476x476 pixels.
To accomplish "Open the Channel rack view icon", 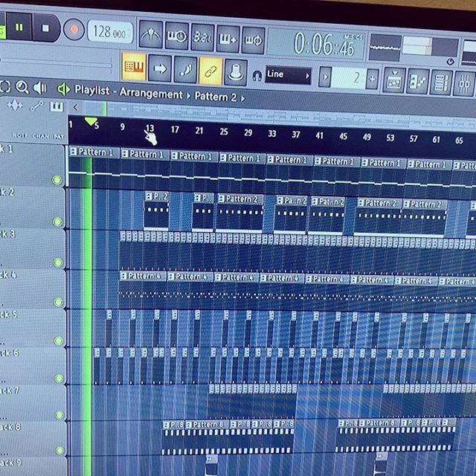I will 441,83.
